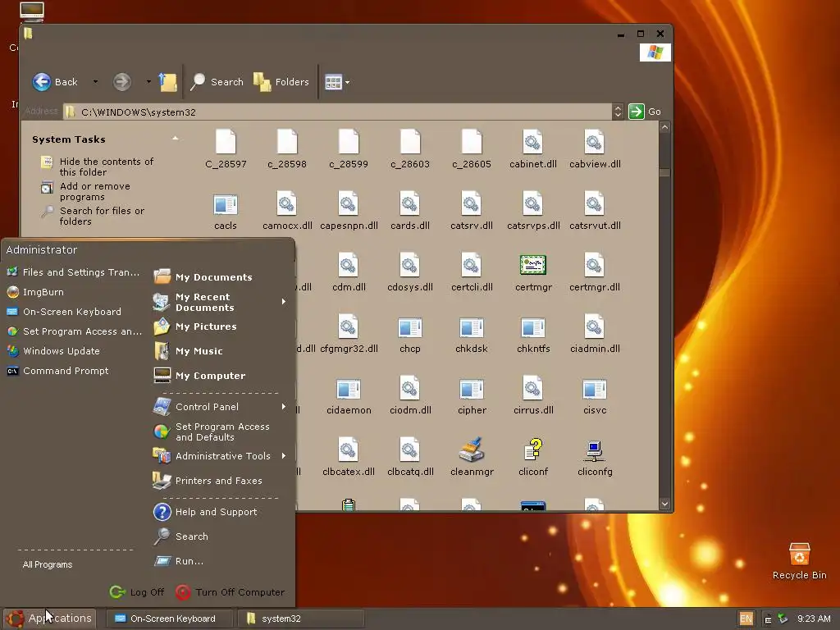Select the cleanmgr disk cleanup icon
This screenshot has height=630, width=840.
pyautogui.click(x=472, y=450)
